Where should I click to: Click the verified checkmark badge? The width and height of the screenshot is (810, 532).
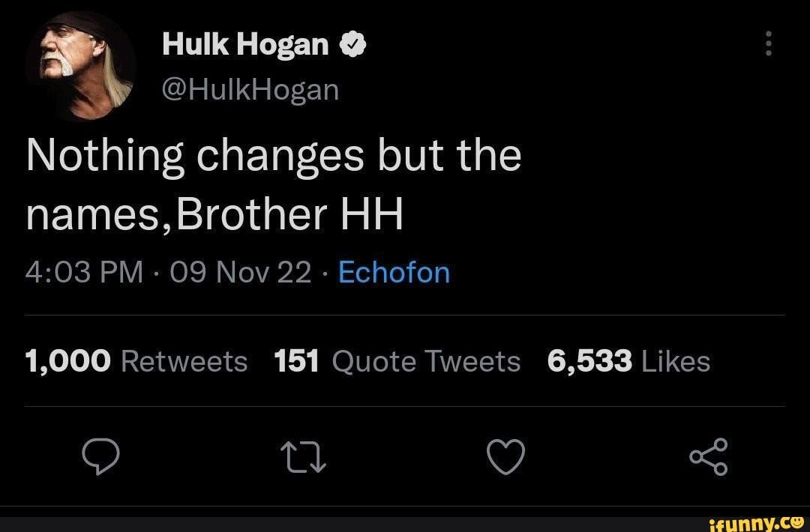point(352,43)
